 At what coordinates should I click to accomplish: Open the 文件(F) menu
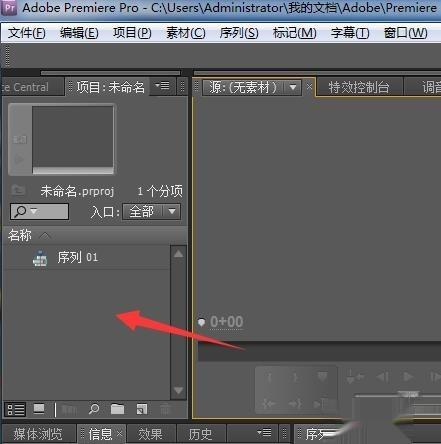(26, 33)
